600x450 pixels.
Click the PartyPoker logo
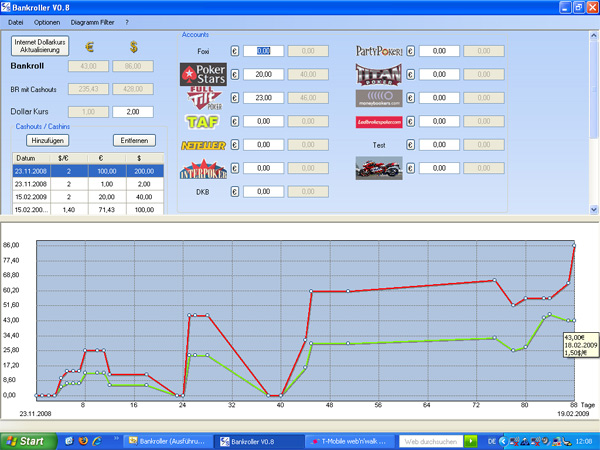(x=379, y=51)
